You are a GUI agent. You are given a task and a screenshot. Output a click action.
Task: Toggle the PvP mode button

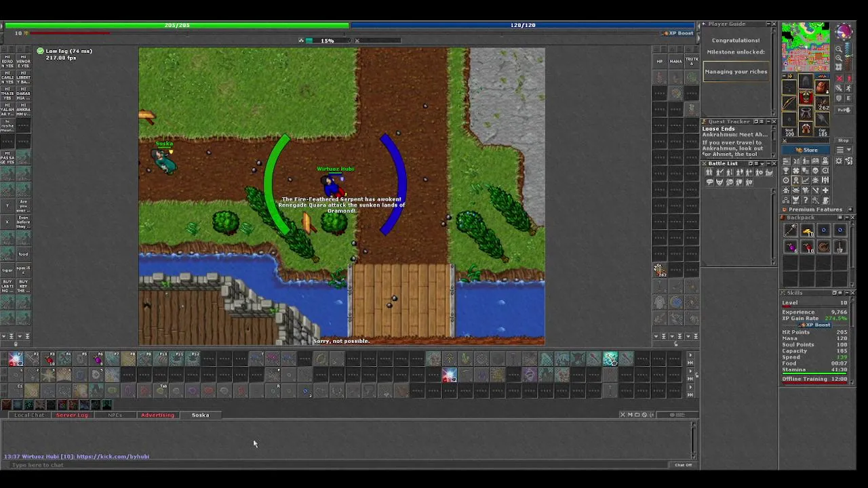(x=844, y=110)
